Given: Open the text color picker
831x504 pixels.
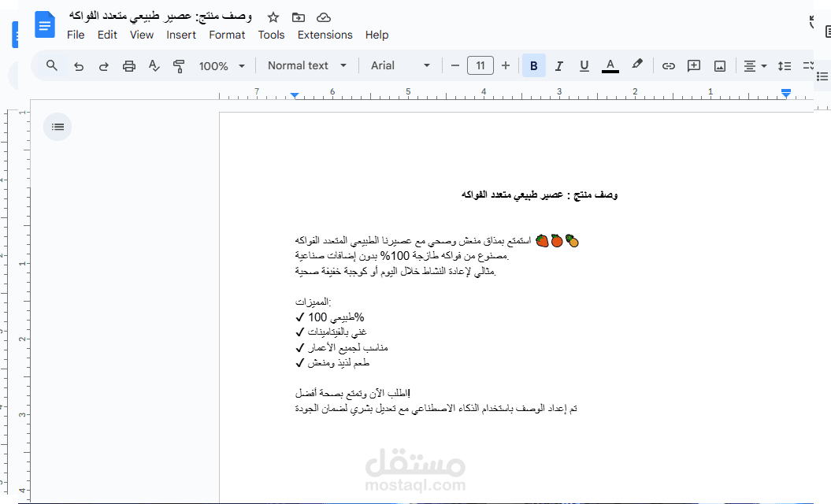Looking at the screenshot, I should coord(610,65).
